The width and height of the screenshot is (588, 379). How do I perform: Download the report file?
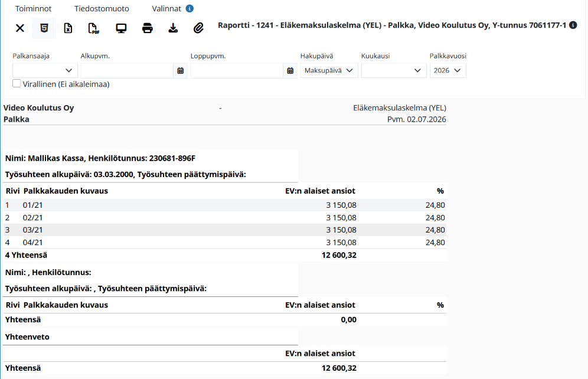(x=173, y=28)
